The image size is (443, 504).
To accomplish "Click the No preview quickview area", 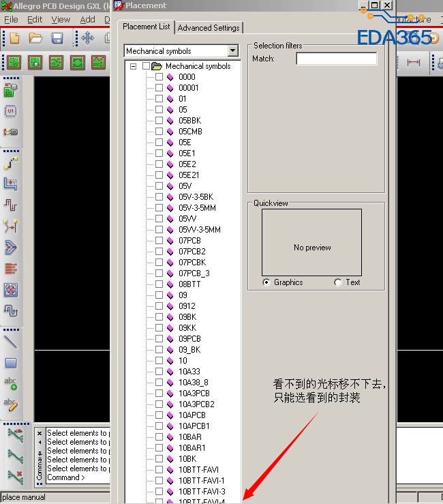I will (x=311, y=242).
